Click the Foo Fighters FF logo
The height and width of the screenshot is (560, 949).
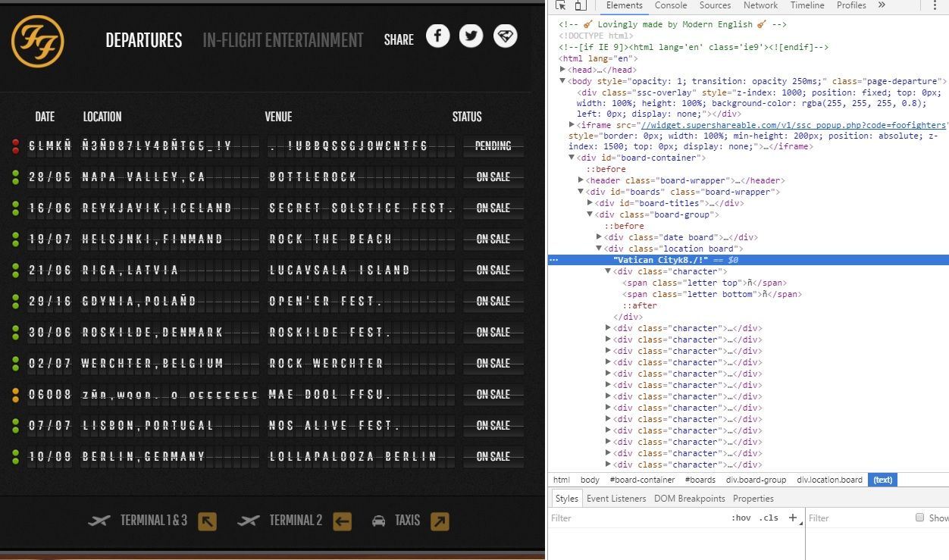(38, 41)
